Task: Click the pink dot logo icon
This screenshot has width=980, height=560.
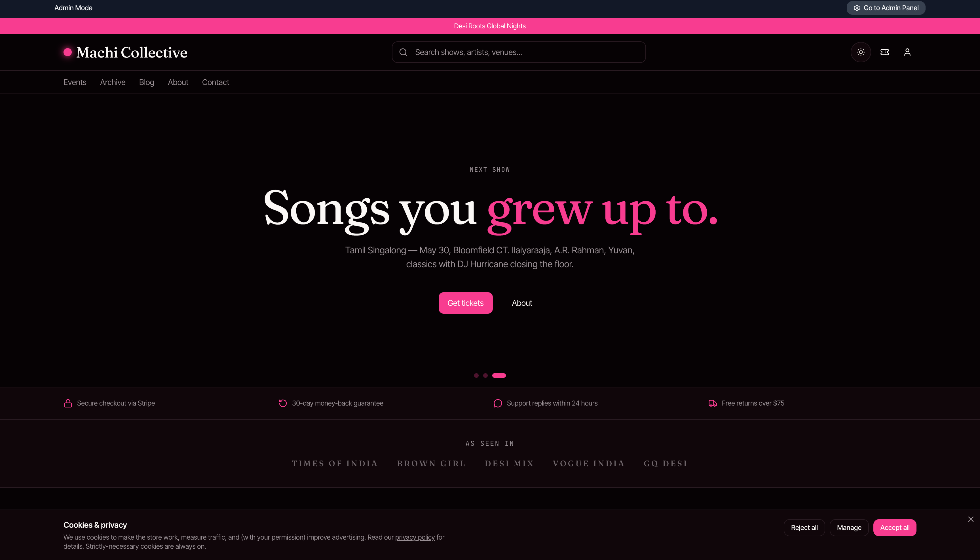Action: (x=67, y=52)
